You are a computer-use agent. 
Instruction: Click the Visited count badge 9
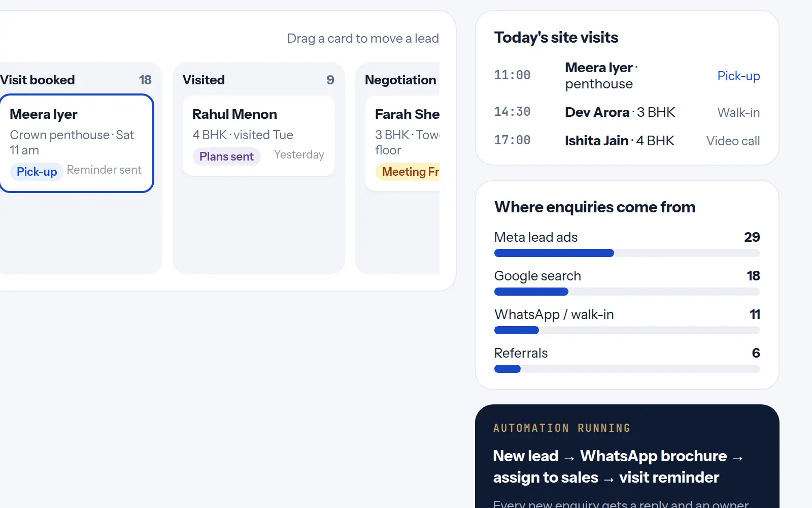pyautogui.click(x=330, y=80)
